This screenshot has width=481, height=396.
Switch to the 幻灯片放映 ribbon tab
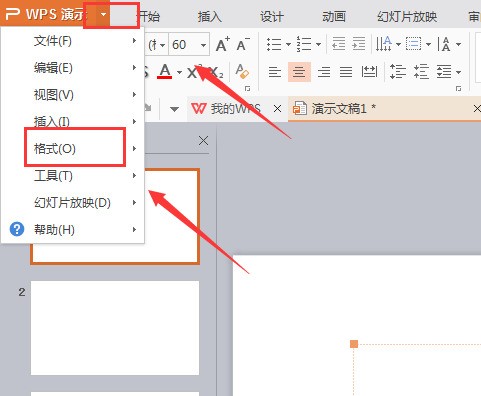coord(407,16)
